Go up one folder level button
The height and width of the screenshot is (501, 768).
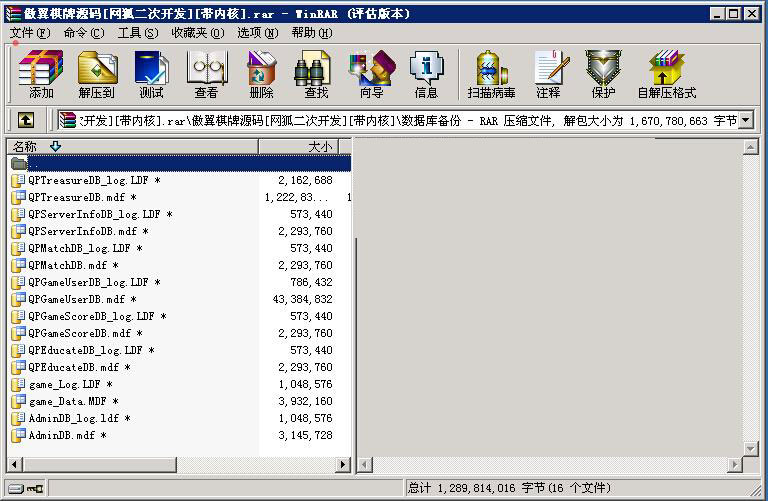click(26, 120)
